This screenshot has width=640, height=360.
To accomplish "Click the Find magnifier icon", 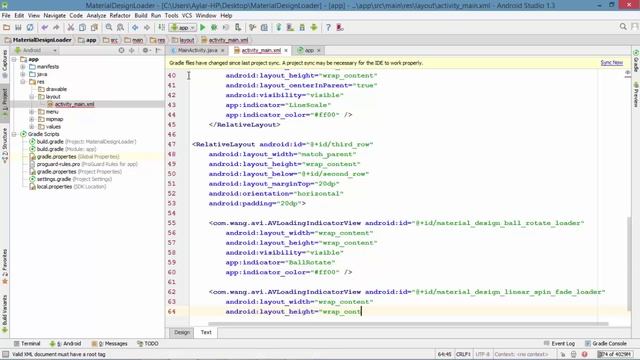I will [x=109, y=27].
